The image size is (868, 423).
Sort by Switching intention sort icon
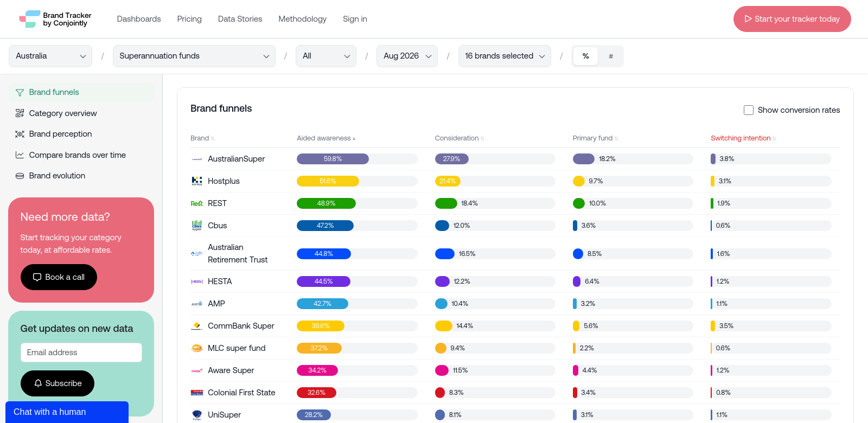click(x=774, y=139)
